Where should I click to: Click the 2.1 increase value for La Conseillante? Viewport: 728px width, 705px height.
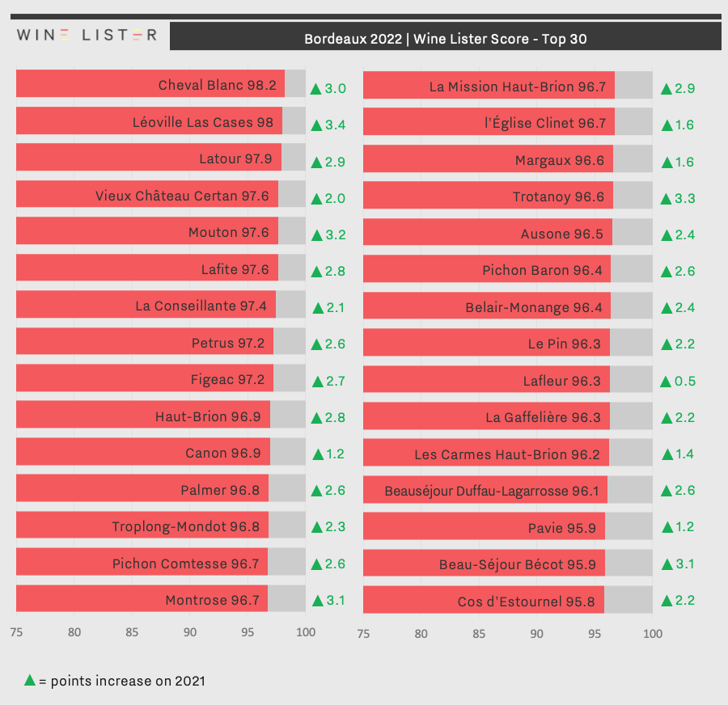pos(335,308)
